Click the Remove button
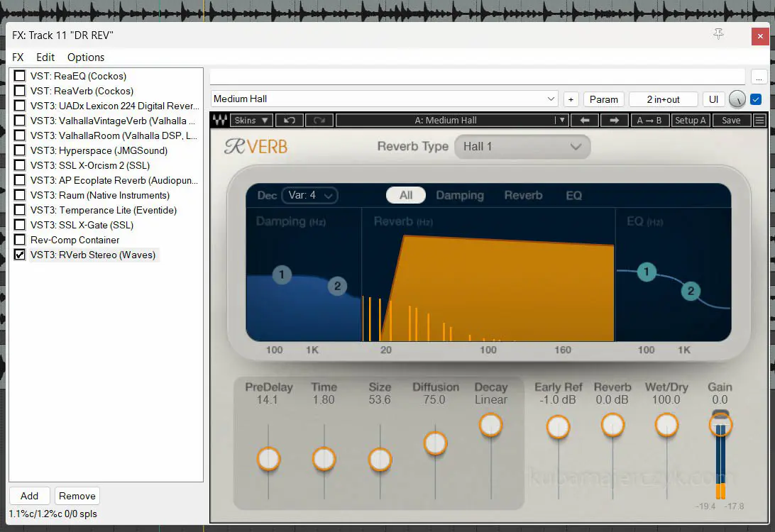This screenshot has height=532, width=775. pyautogui.click(x=77, y=496)
